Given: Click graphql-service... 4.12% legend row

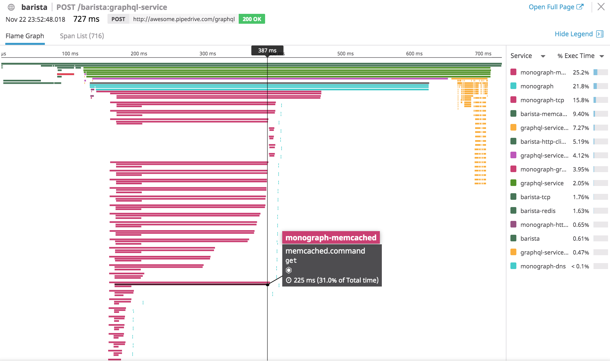Looking at the screenshot, I should tap(559, 155).
